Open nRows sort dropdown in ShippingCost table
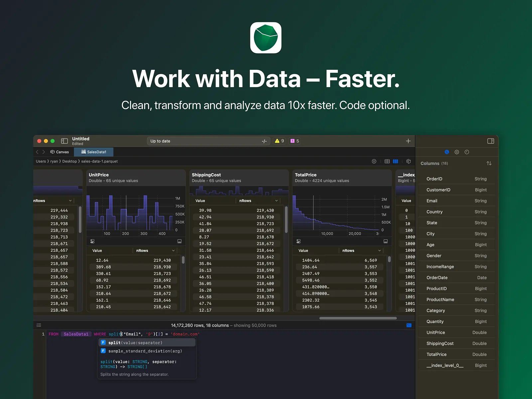Image resolution: width=532 pixels, height=399 pixels. [276, 201]
